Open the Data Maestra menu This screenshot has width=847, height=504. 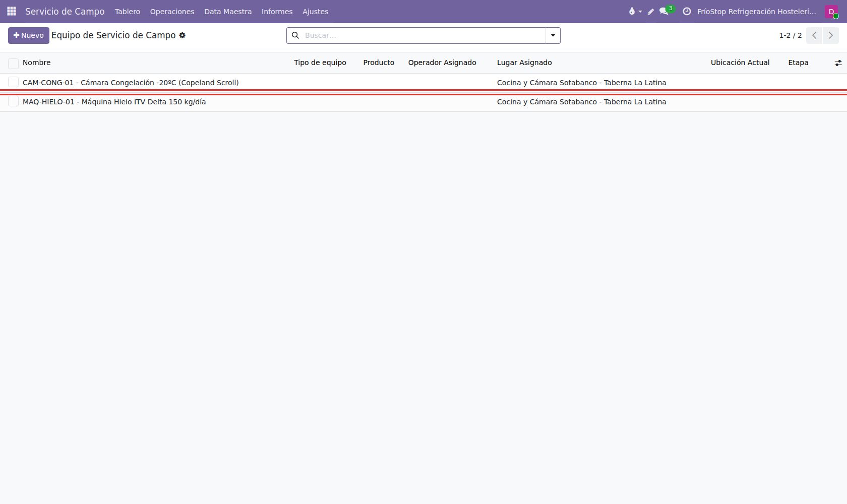(x=228, y=12)
